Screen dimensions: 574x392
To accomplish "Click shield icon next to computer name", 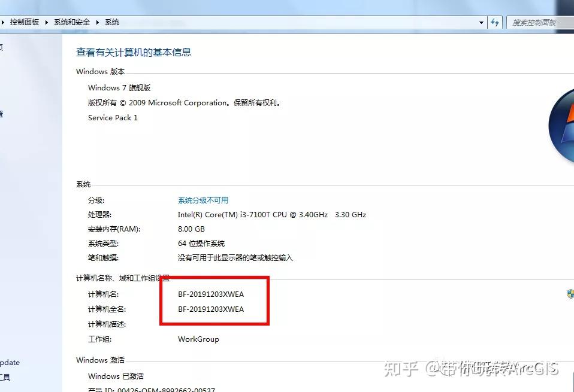I will click(570, 293).
